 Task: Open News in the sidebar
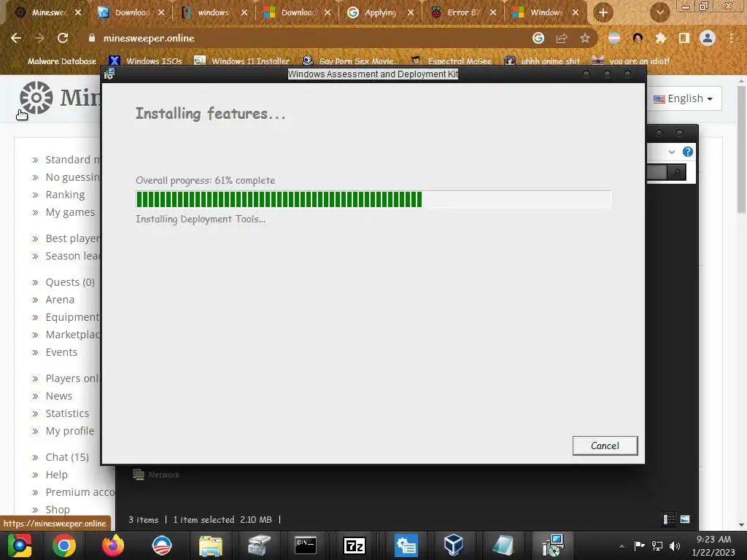58,396
